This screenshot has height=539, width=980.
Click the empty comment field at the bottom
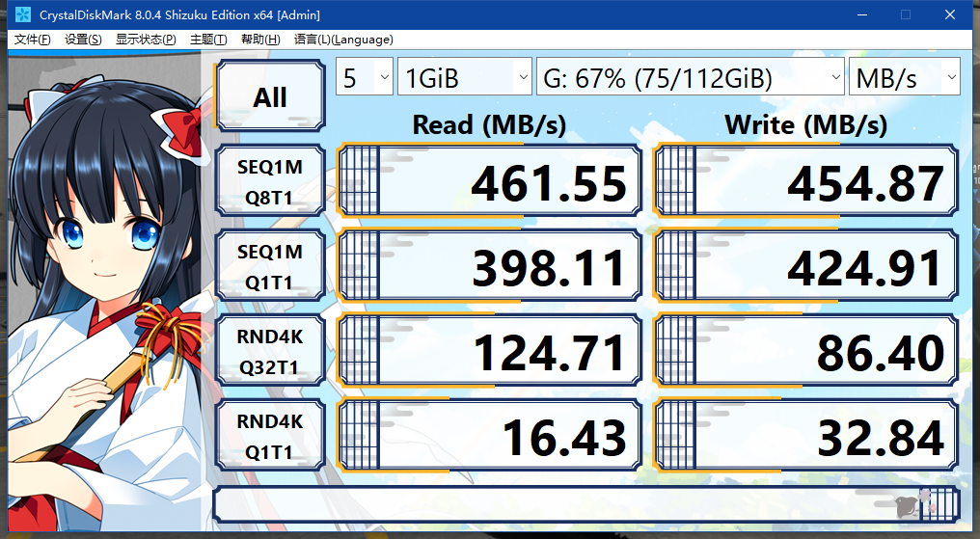[586, 504]
